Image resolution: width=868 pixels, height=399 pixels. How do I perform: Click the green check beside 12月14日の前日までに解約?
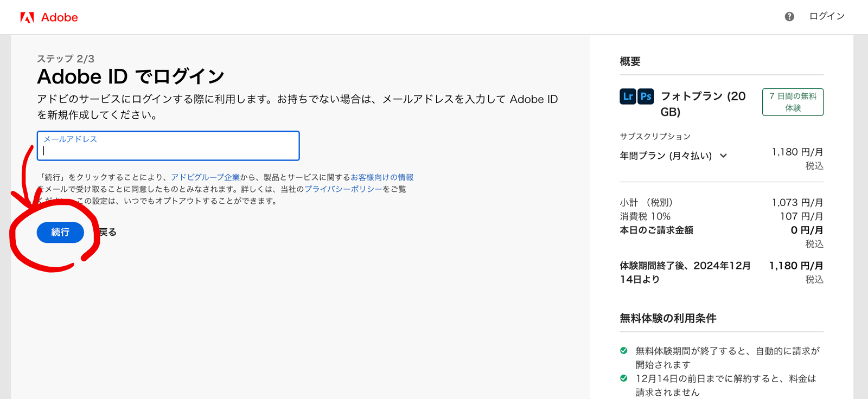coord(624,378)
